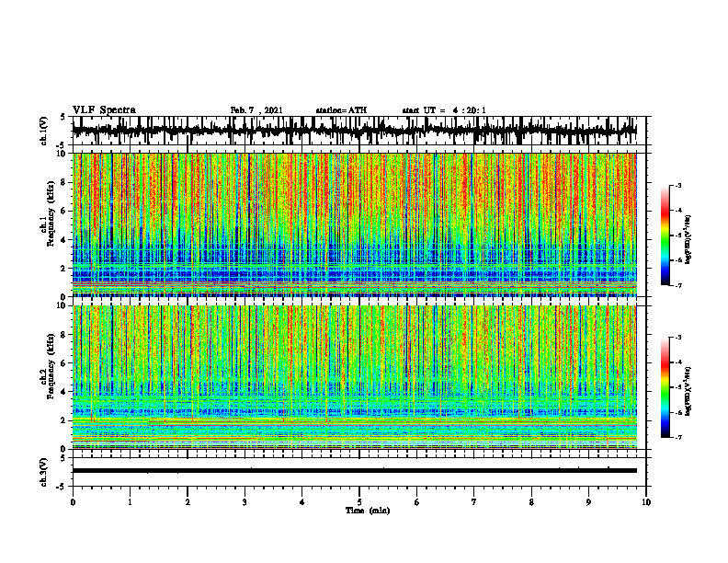Select the "start UT = 4:20:1" text
The image size is (728, 563).
(444, 110)
